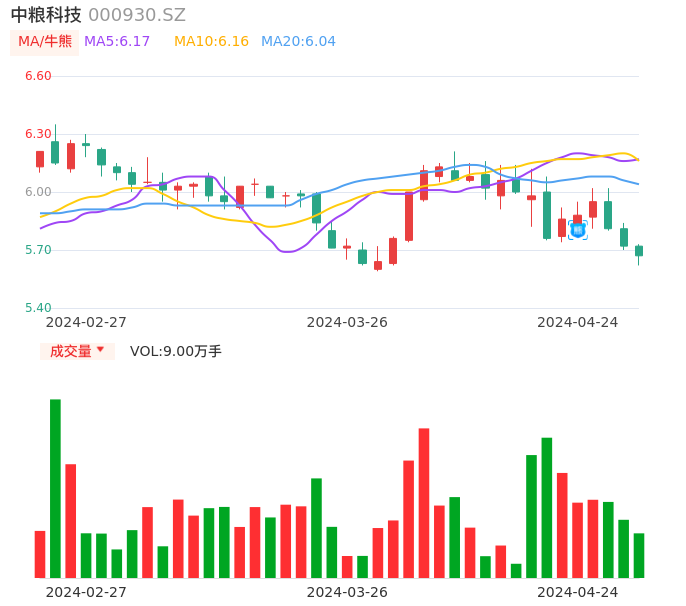This screenshot has height=606, width=686.
Task: Click 2024-03-26 date under price chart
Action: [347, 322]
